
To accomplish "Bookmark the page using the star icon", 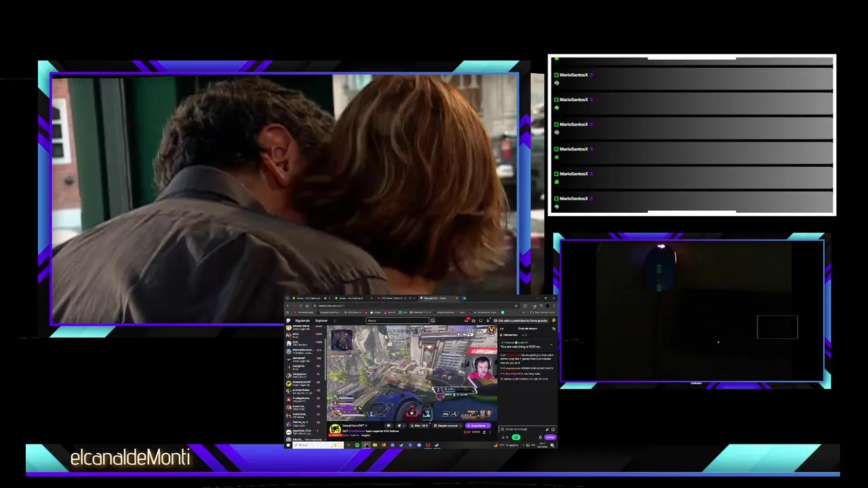I will [x=516, y=306].
